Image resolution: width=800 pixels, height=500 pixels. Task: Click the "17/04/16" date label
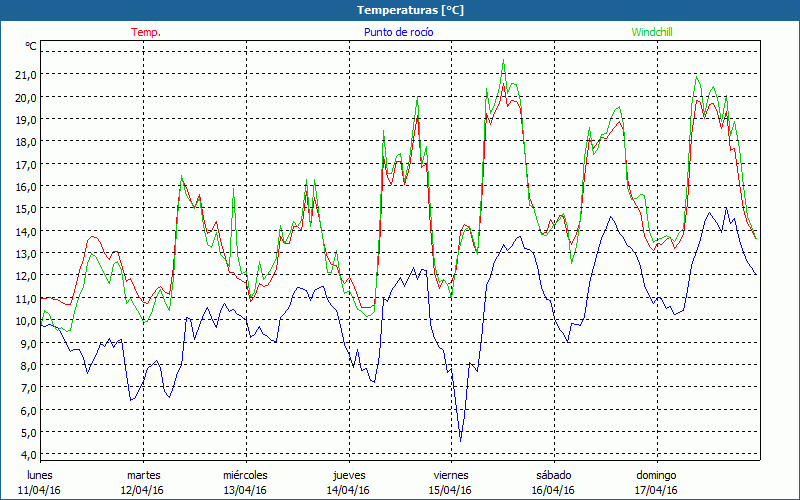click(x=656, y=490)
